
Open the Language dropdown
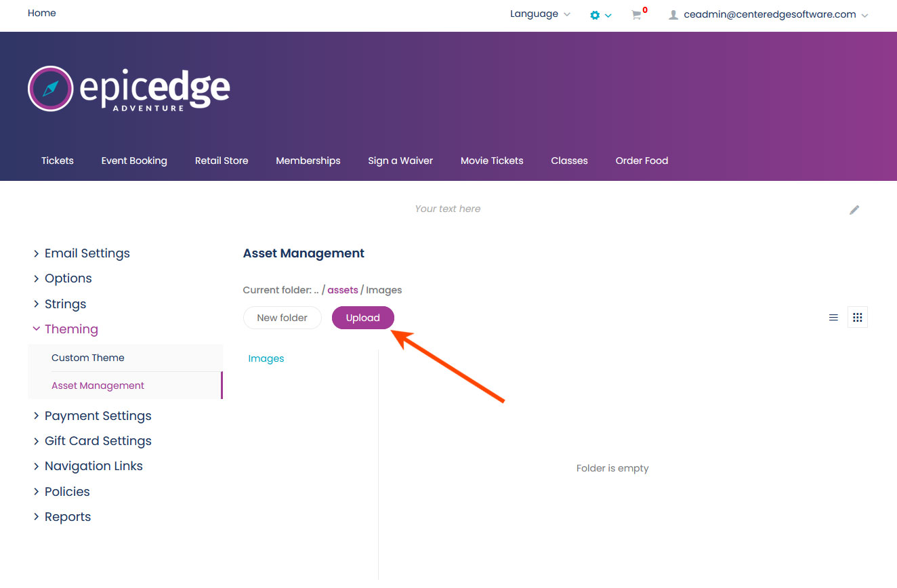[540, 14]
